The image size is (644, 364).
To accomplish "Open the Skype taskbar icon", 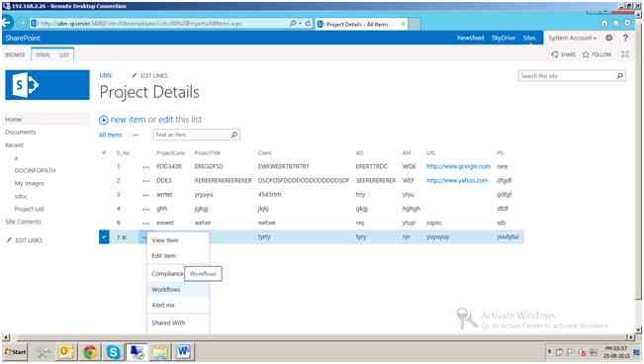I will click(114, 352).
